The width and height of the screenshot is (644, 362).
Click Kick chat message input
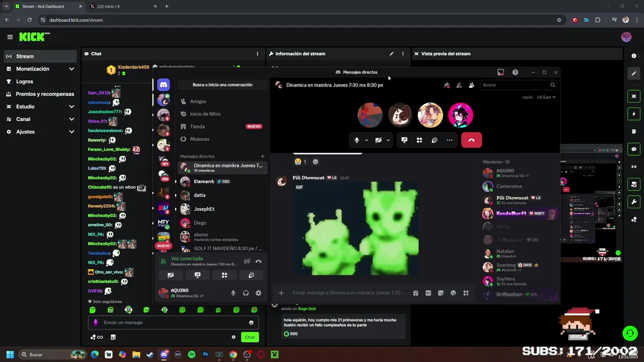point(174,323)
